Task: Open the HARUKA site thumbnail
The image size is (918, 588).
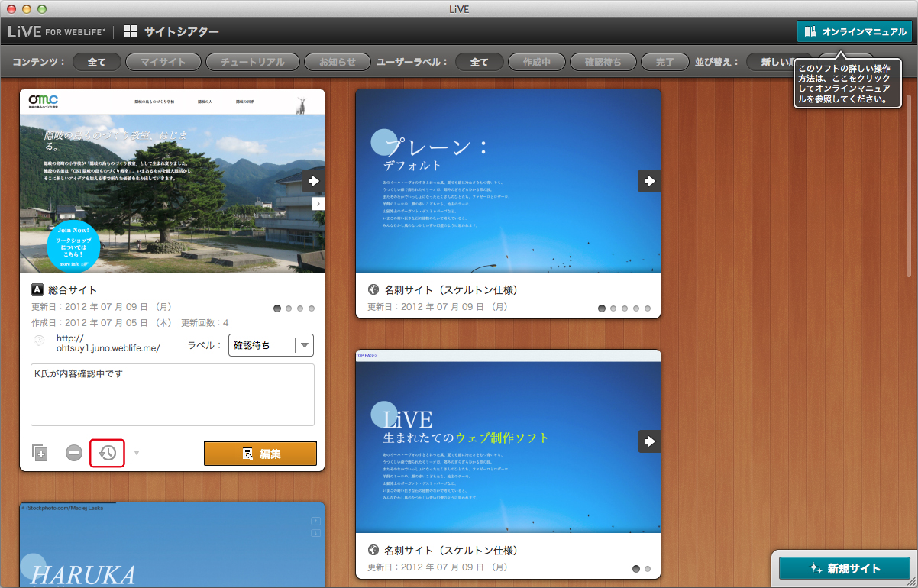Action: click(x=173, y=544)
